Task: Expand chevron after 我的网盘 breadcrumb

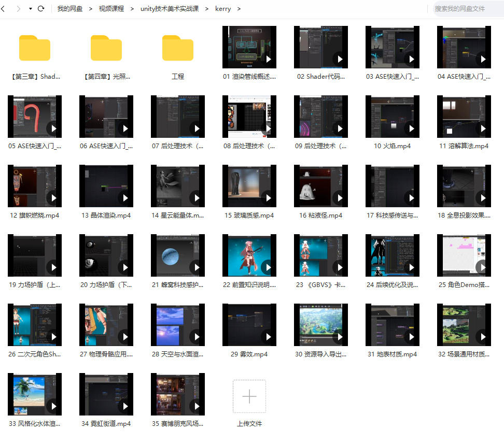Action: [90, 9]
